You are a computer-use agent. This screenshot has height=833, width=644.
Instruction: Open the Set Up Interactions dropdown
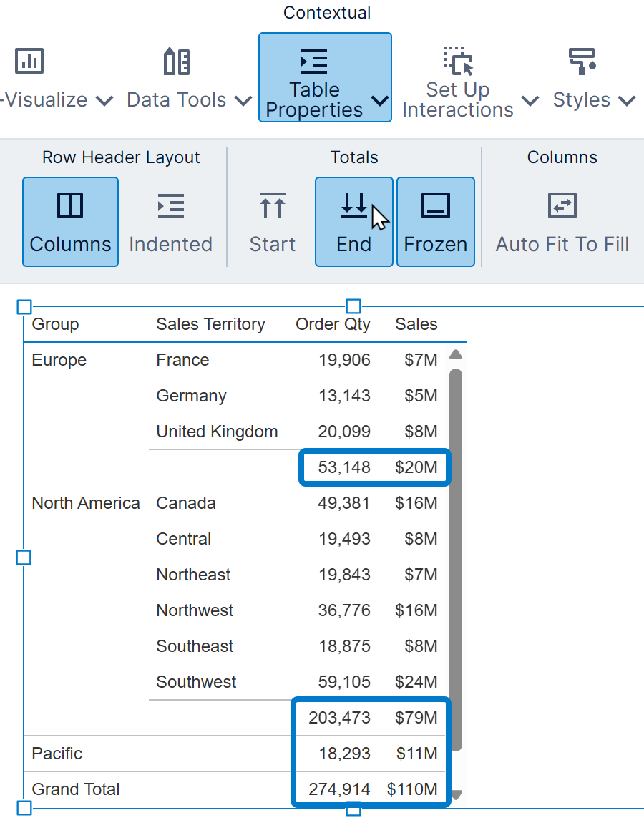point(530,101)
